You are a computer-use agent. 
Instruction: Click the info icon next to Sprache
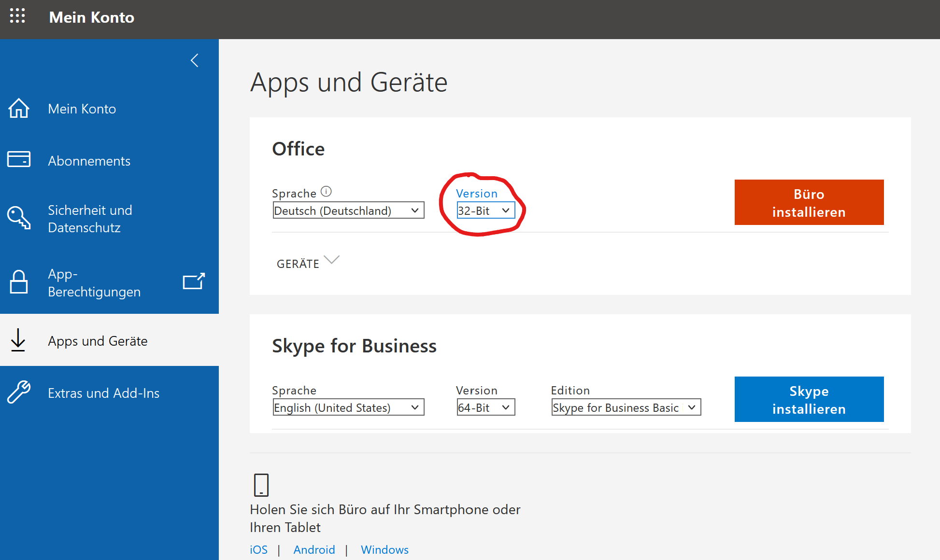[x=327, y=192]
